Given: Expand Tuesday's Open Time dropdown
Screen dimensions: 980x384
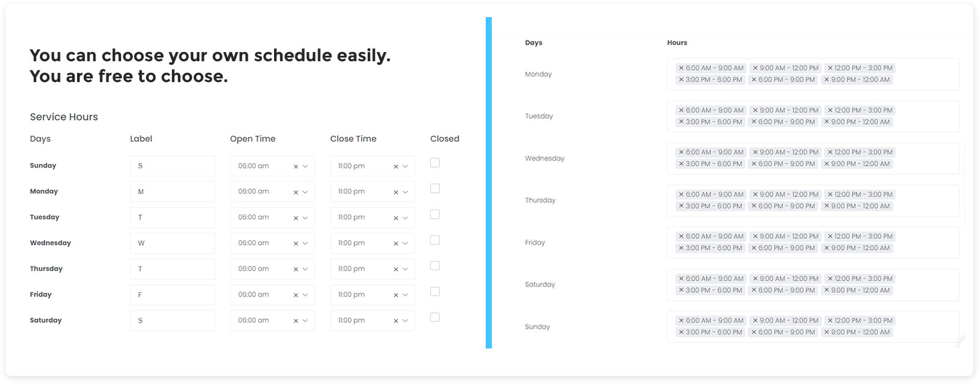Looking at the screenshot, I should pyautogui.click(x=305, y=218).
